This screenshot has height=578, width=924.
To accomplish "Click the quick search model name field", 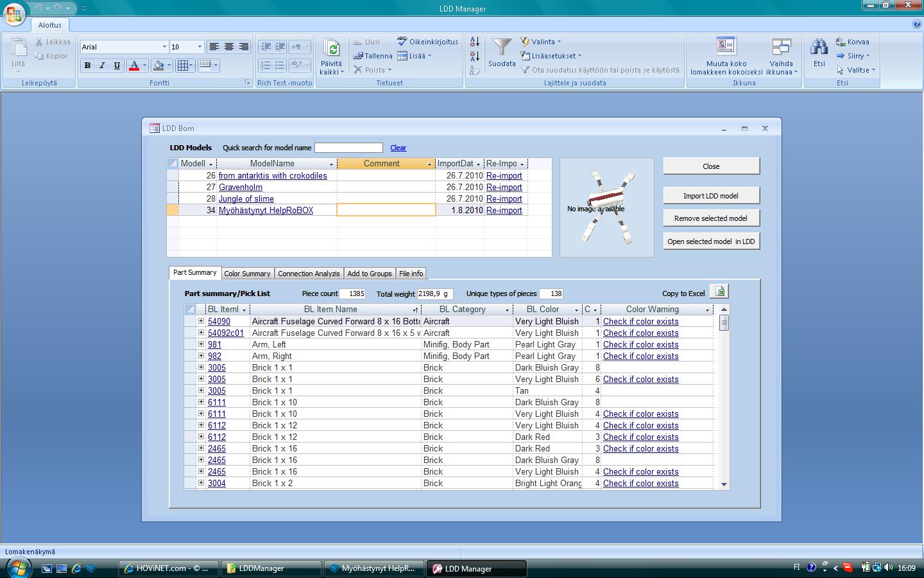I will [348, 148].
